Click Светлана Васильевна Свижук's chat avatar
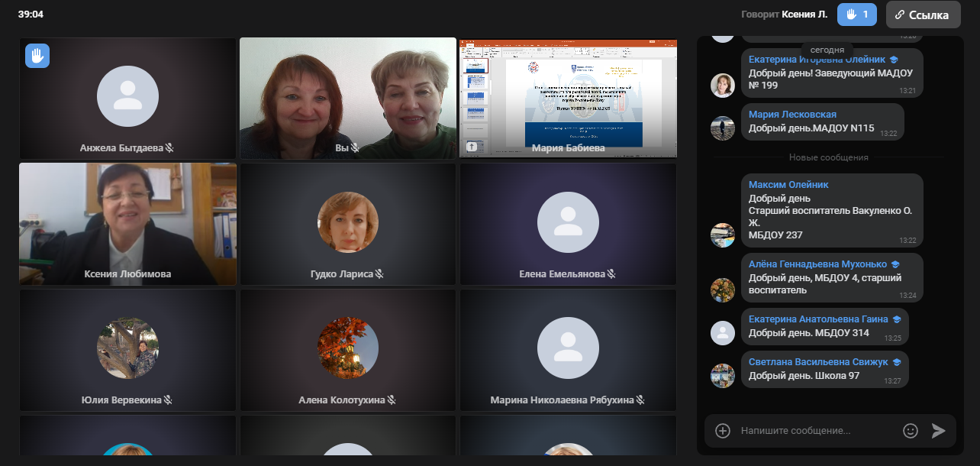The width and height of the screenshot is (980, 466). click(723, 376)
